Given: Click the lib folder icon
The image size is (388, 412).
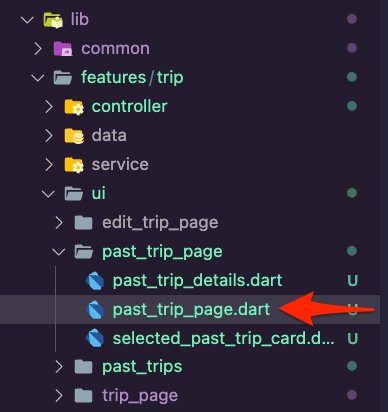Looking at the screenshot, I should tap(53, 20).
